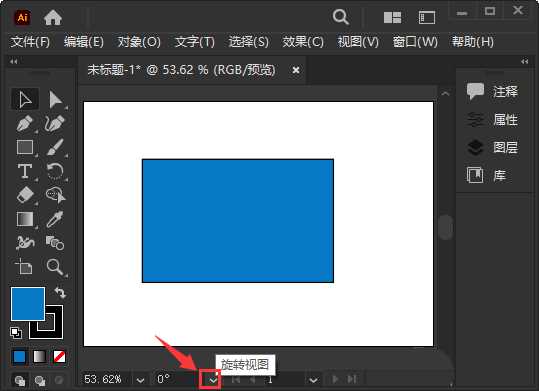Screen dimensions: 539x391
Task: Select the Zoom magnifier tool
Action: [x=55, y=267]
